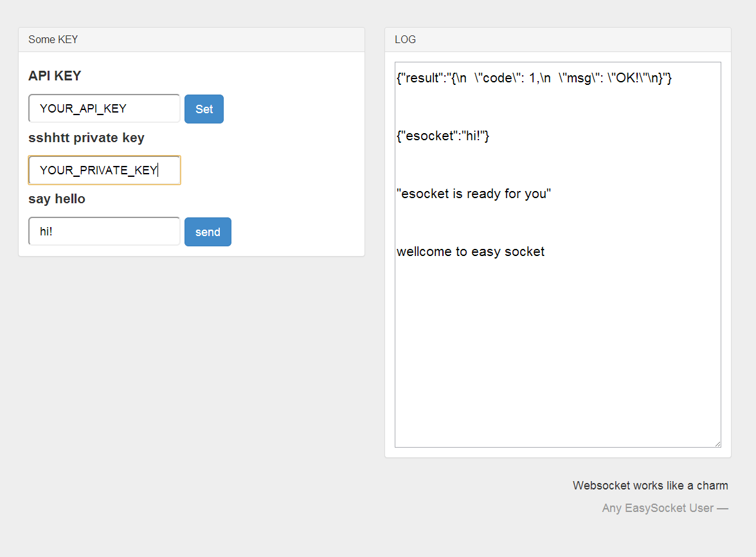Focus the YOUR_API_KEY input field
This screenshot has width=756, height=557.
104,109
